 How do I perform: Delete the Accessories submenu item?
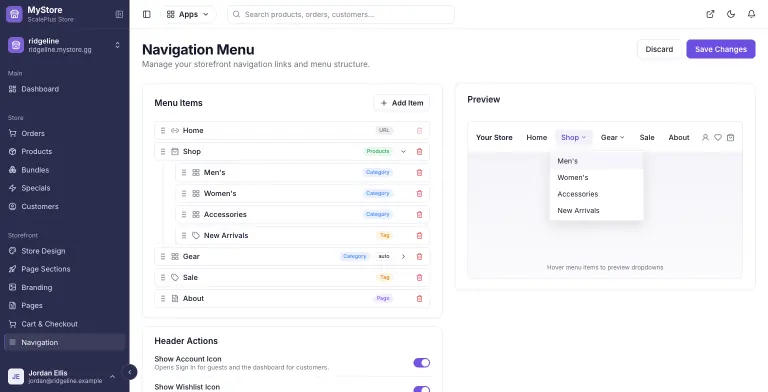(419, 215)
